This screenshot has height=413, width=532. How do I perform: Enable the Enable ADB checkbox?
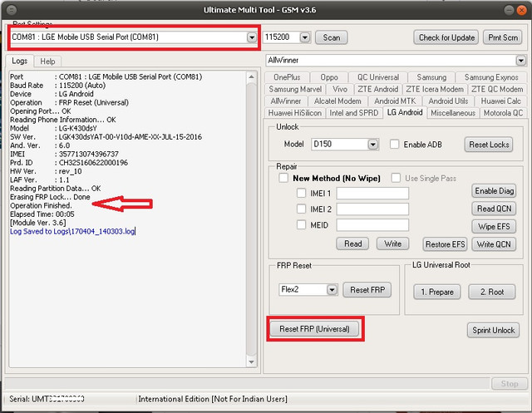coord(394,145)
